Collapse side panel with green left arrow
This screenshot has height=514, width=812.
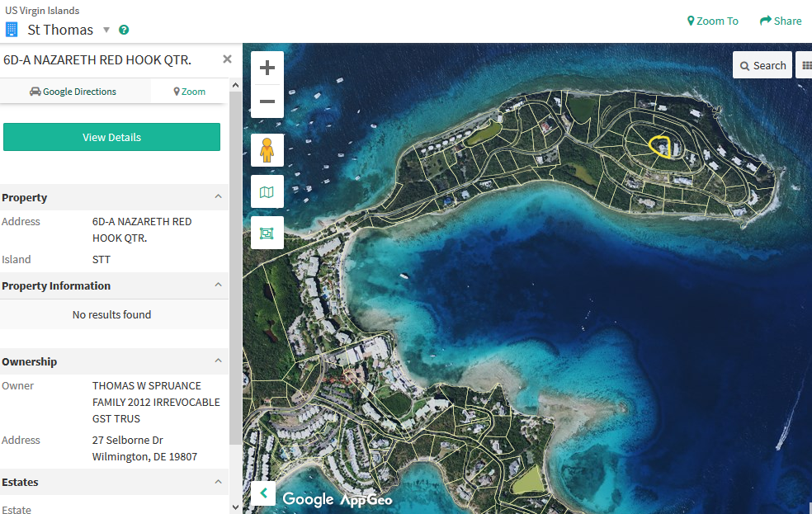263,493
